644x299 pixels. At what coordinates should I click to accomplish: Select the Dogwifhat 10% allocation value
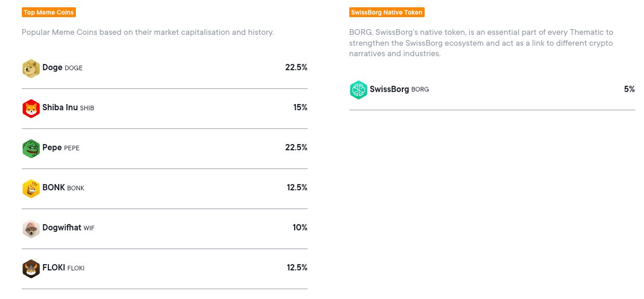[x=300, y=228]
